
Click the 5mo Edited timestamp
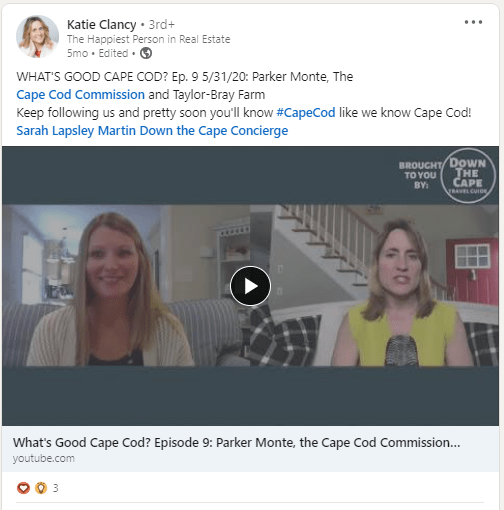[x=98, y=53]
